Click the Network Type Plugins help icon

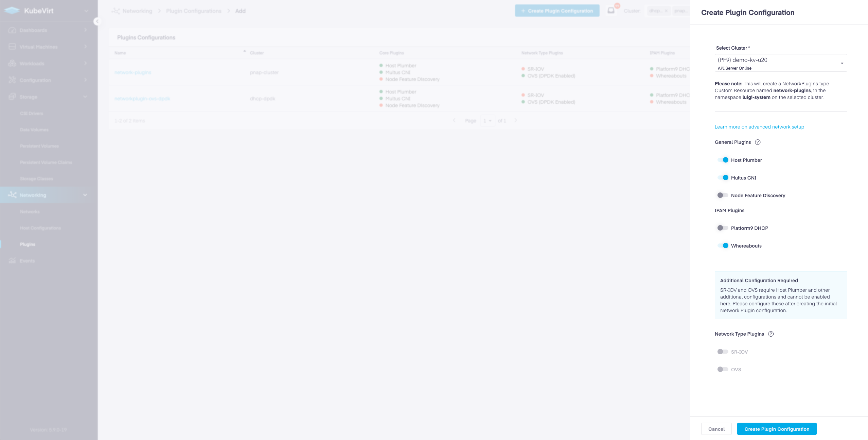tap(771, 334)
